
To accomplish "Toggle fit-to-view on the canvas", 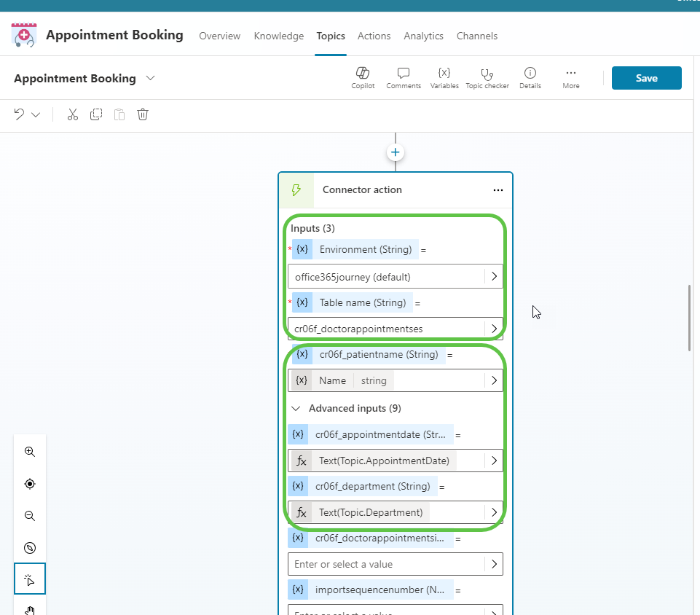I will pyautogui.click(x=29, y=483).
